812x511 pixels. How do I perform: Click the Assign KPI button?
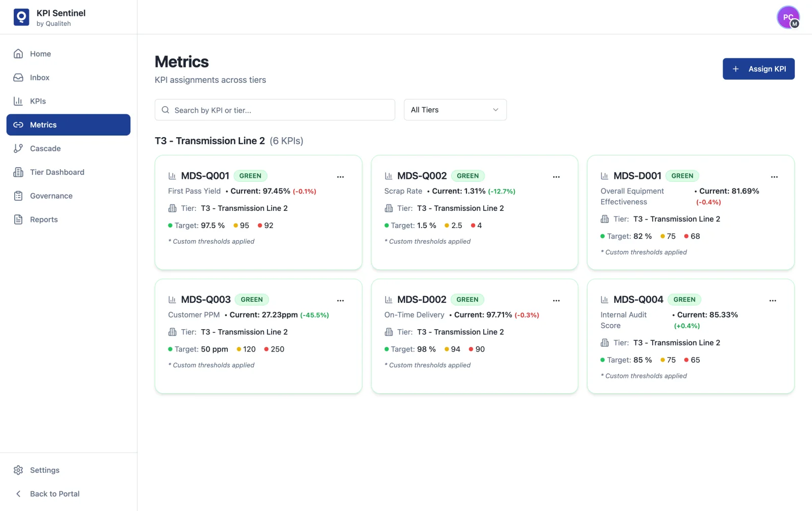[758, 69]
